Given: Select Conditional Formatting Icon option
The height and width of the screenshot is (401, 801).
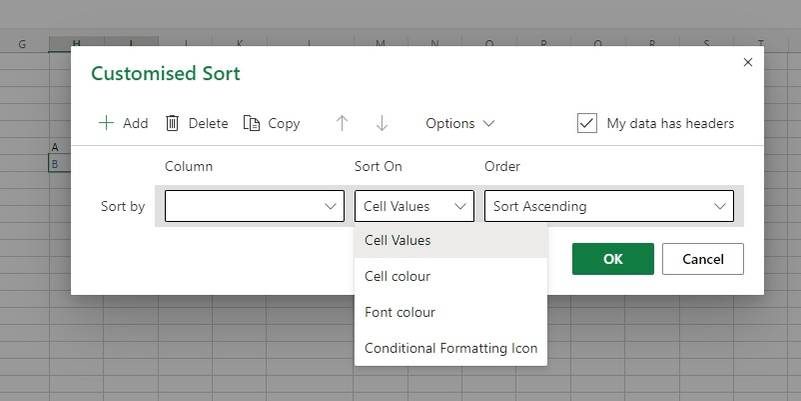Looking at the screenshot, I should (451, 348).
